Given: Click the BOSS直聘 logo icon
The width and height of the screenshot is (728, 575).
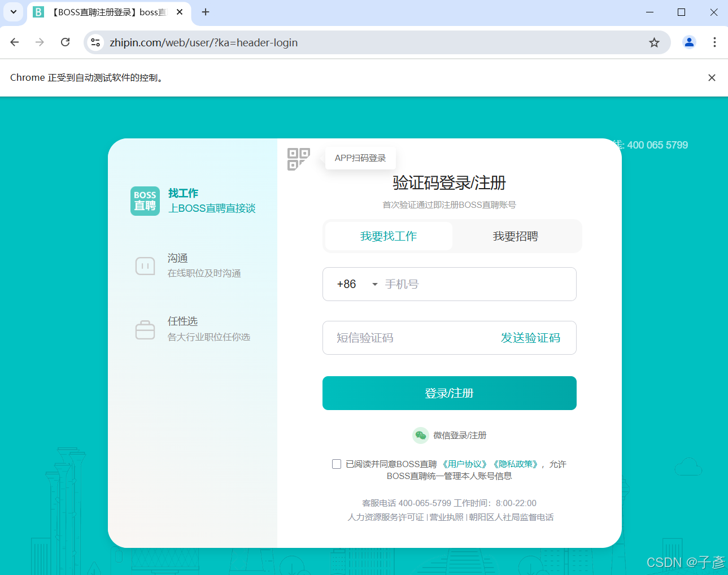Looking at the screenshot, I should click(145, 201).
